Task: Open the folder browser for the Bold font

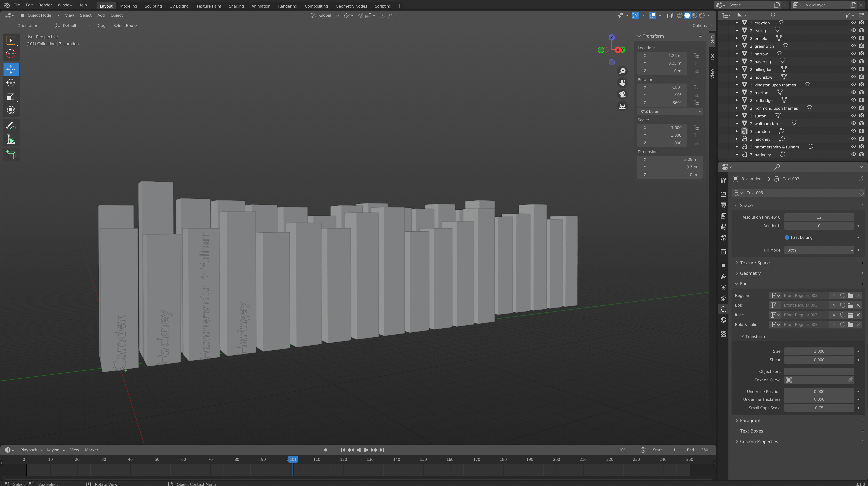Action: (851, 305)
